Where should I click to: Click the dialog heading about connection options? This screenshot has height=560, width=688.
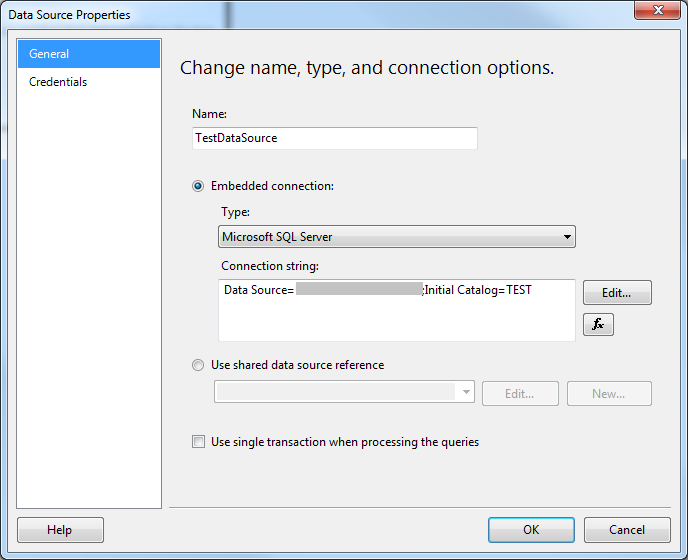click(x=367, y=68)
